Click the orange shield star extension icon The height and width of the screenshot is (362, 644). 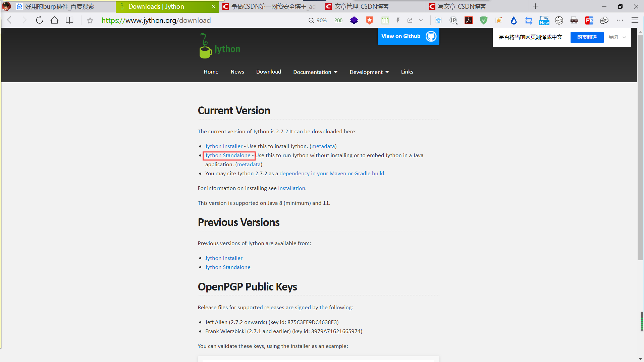pos(370,20)
